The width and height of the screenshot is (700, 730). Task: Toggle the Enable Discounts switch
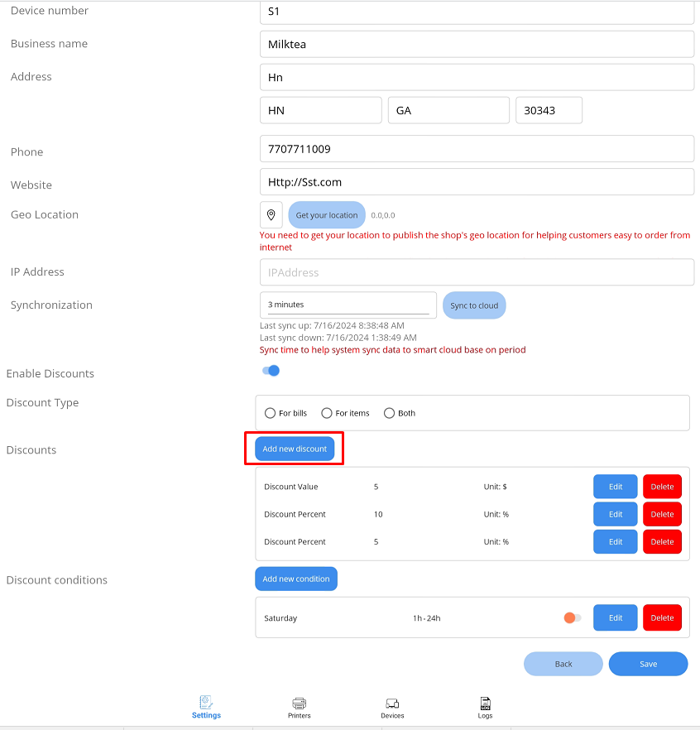[271, 371]
